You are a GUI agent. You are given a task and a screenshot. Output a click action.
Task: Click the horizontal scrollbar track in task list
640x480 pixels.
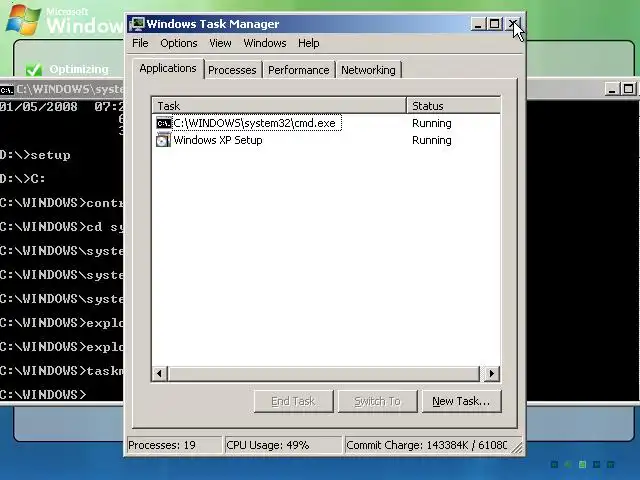[324, 373]
